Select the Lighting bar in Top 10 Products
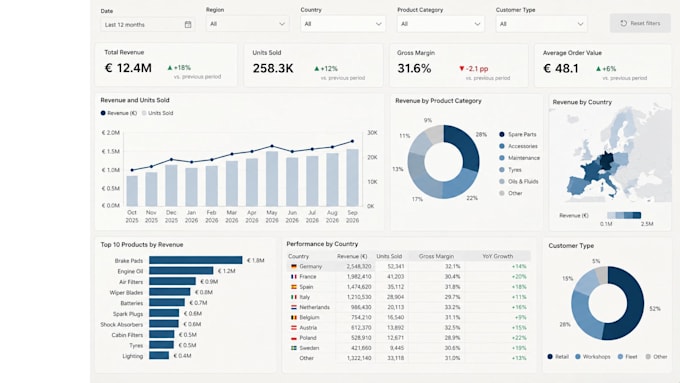Screen dimensions: 680x383 coord(159,356)
